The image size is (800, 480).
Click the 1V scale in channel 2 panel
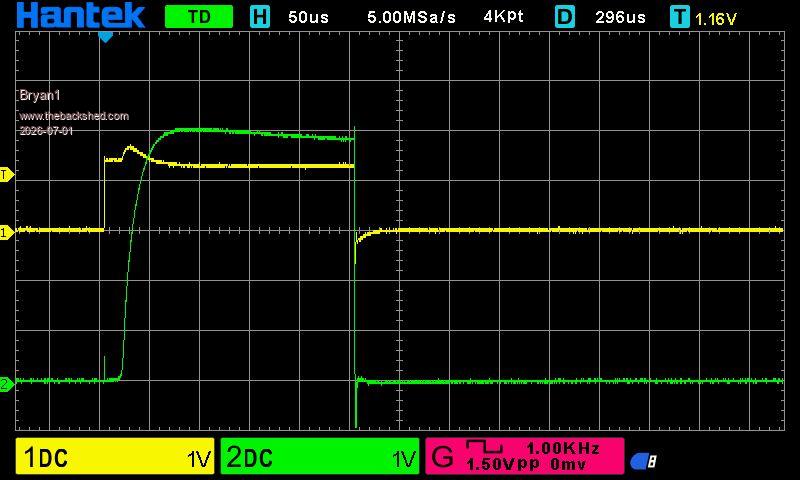(x=404, y=460)
